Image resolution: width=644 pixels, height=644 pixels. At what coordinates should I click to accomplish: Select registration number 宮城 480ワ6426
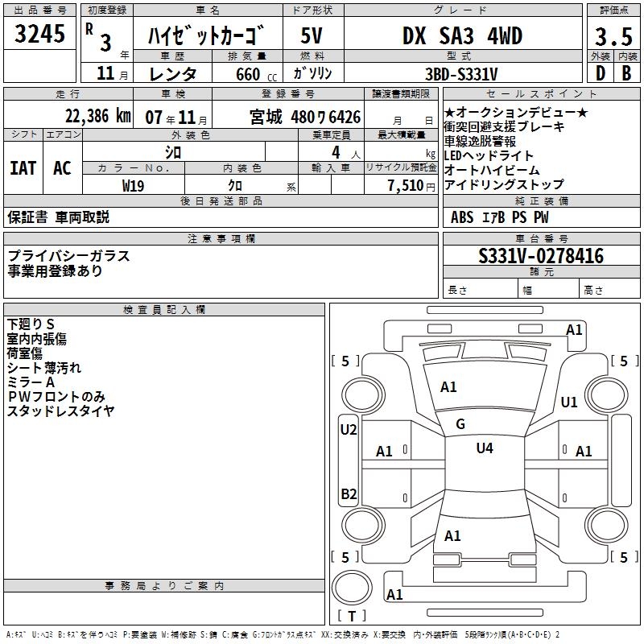305,117
